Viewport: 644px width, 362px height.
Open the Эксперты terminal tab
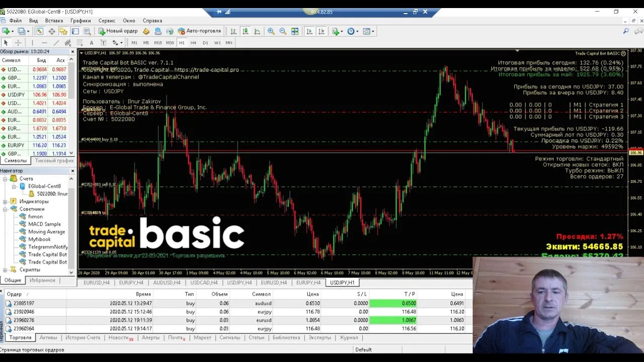pos(319,337)
